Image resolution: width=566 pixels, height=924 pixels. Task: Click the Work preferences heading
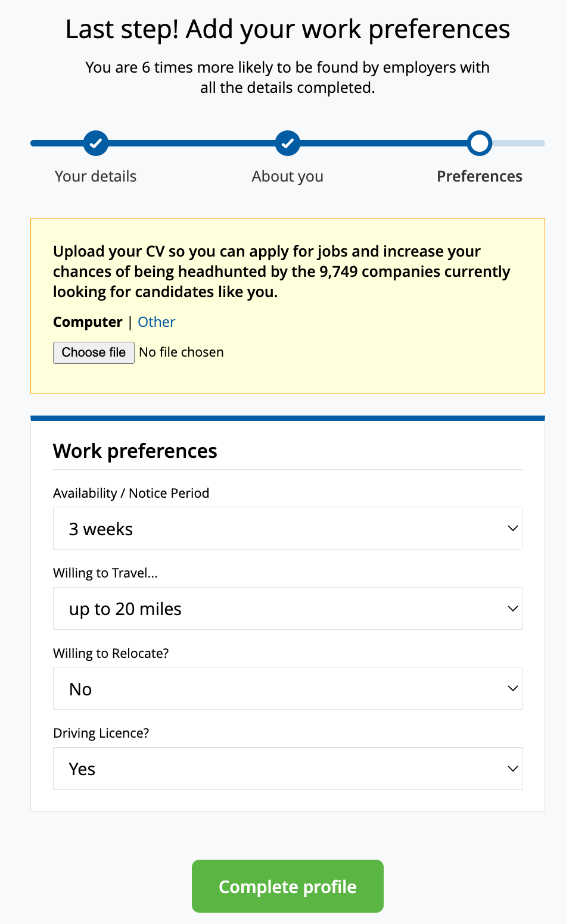click(x=135, y=451)
